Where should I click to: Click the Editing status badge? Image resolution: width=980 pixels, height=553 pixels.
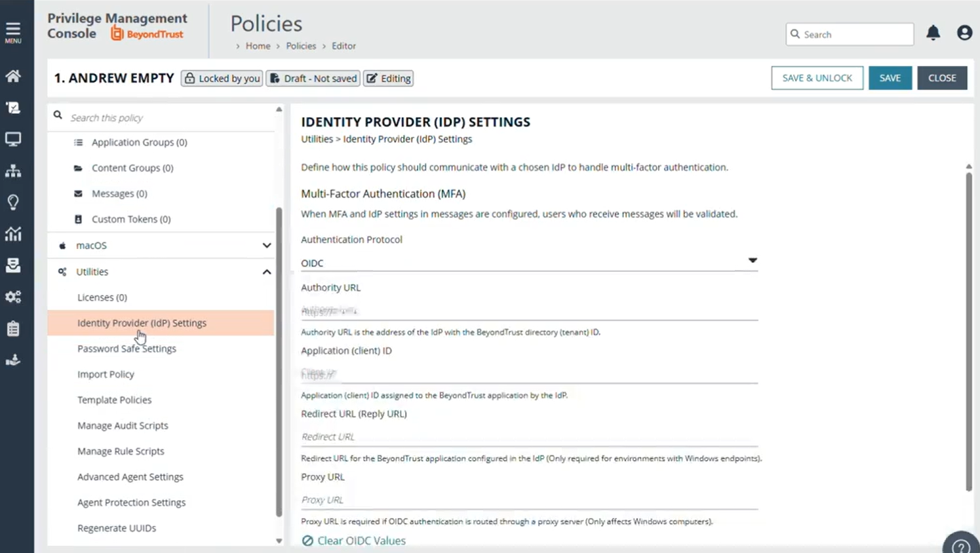[389, 79]
